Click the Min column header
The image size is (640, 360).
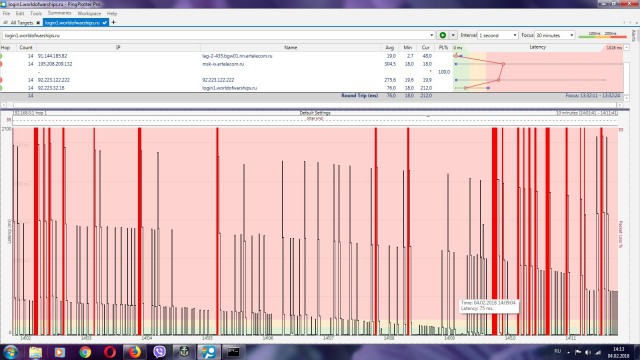(x=407, y=48)
